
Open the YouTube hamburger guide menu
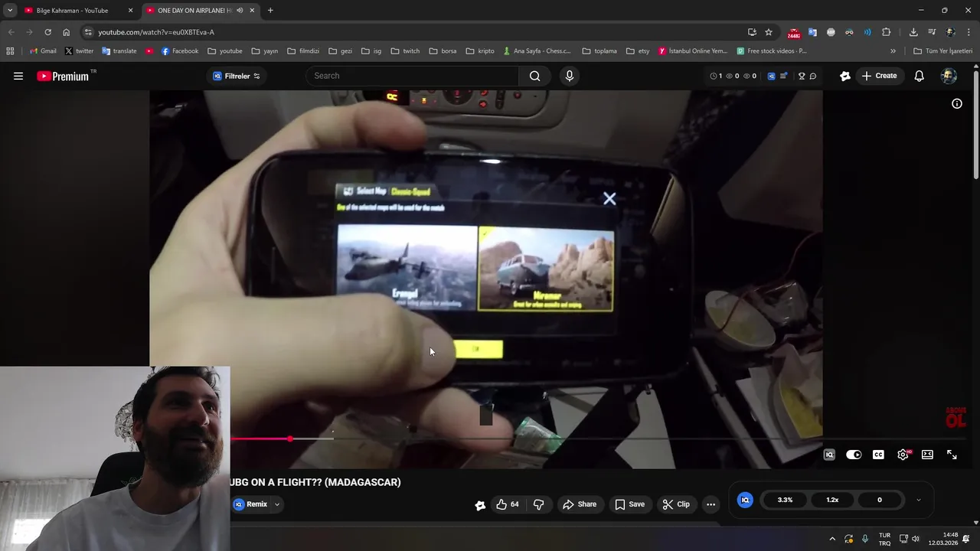[18, 76]
